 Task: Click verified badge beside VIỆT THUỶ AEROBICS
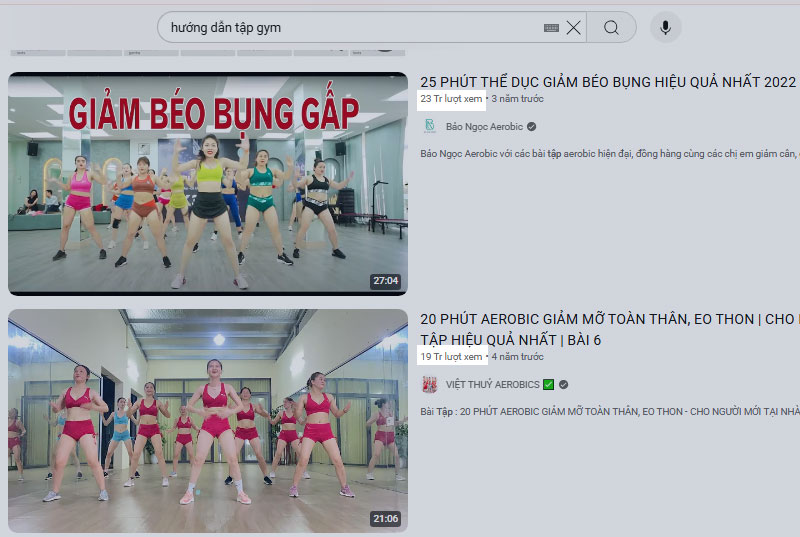point(563,384)
